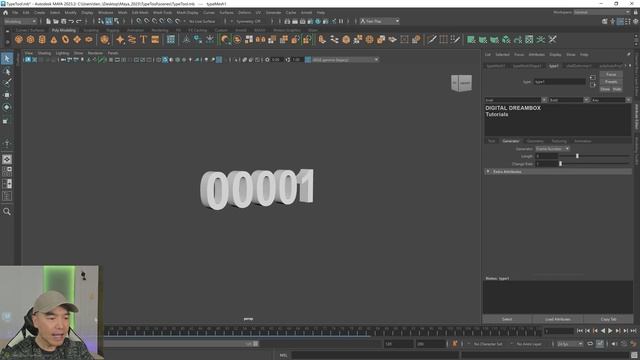Toggle snap to grids
The image size is (640, 360).
pyautogui.click(x=139, y=21)
